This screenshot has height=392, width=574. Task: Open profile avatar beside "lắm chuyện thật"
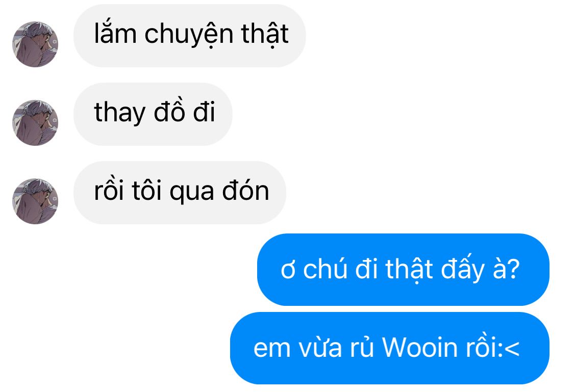35,44
